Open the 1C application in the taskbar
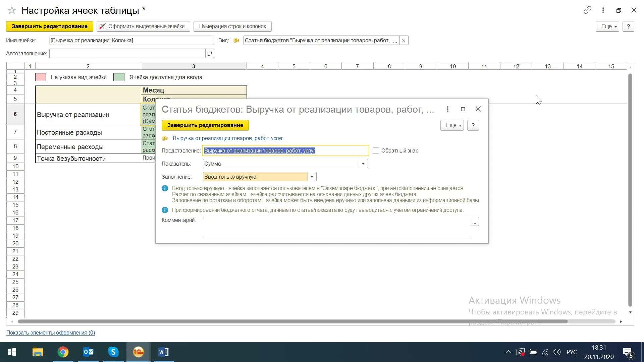Image resolution: width=644 pixels, height=362 pixels. [138, 352]
